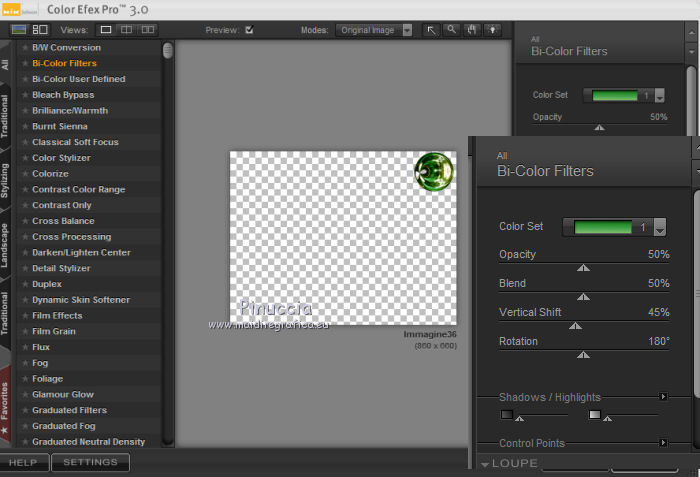Image resolution: width=700 pixels, height=477 pixels.
Task: Choose the Graduated Filters entry
Action: click(x=69, y=410)
